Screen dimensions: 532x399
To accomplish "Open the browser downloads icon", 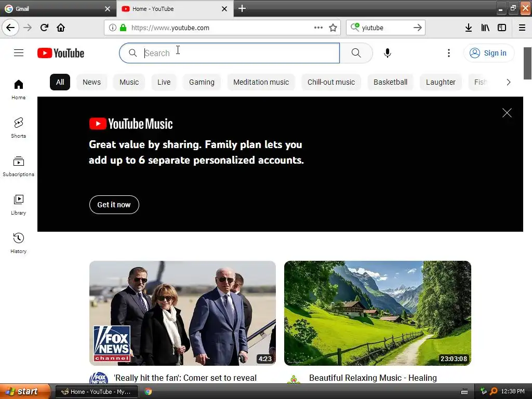I will pos(469,28).
